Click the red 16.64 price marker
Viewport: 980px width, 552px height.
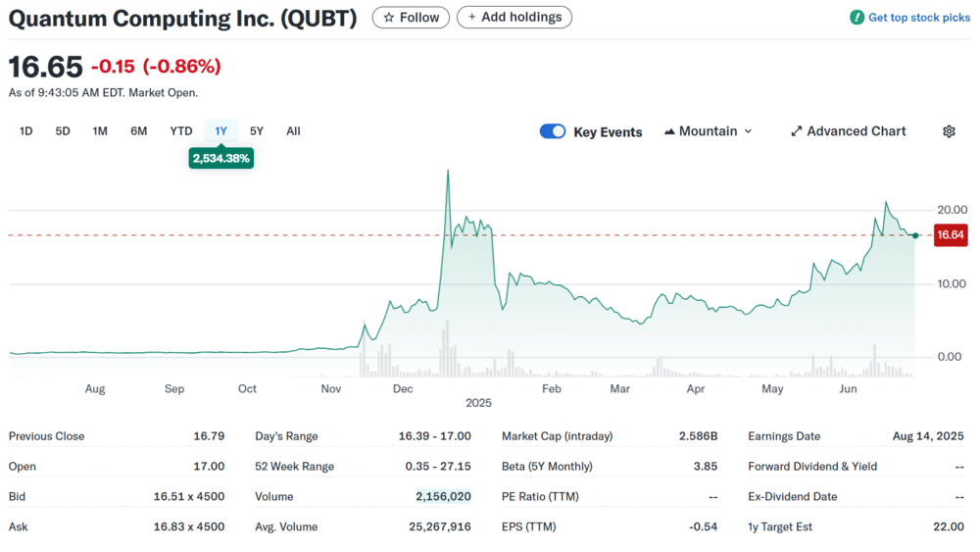pyautogui.click(x=951, y=235)
